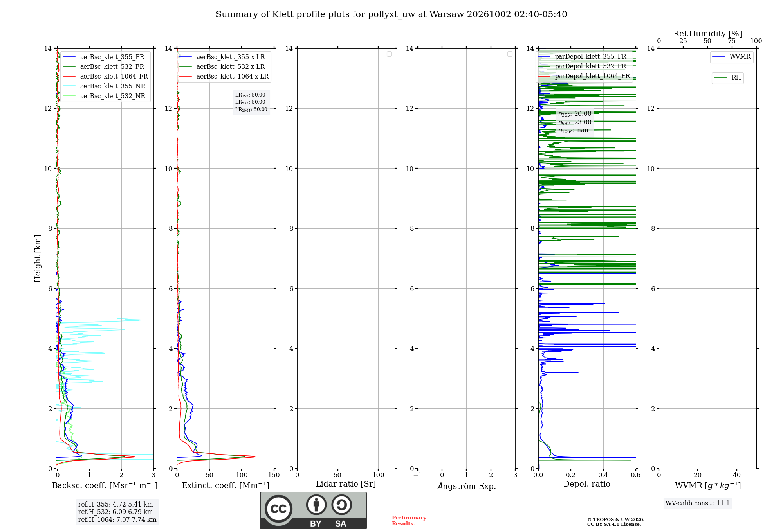Click the LR1064: 50.00 annotation
The height and width of the screenshot is (532, 783).
click(251, 110)
